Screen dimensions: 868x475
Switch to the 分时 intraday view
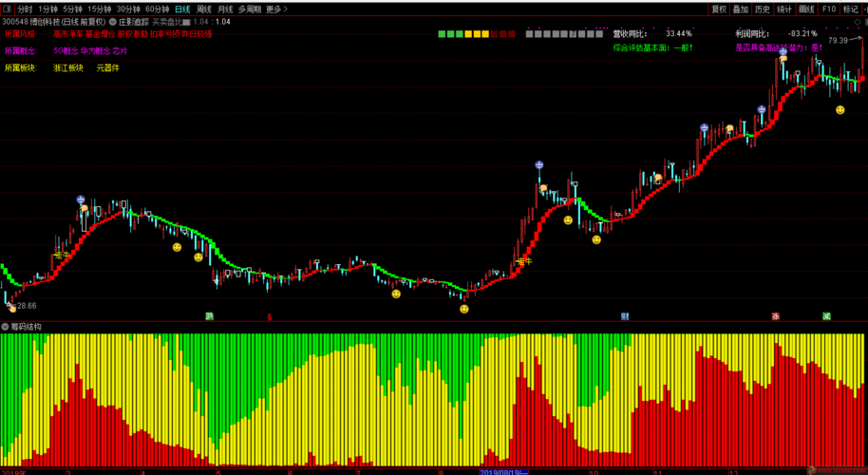click(26, 9)
